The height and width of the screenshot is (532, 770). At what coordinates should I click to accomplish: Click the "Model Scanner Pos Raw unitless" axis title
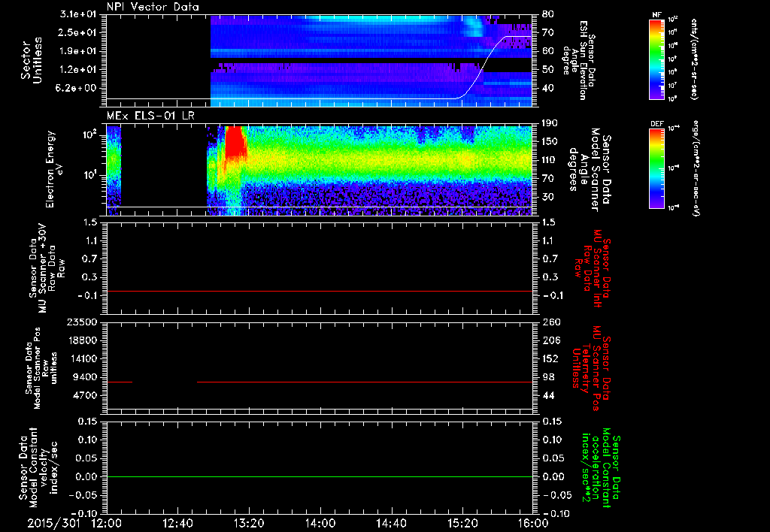pos(45,368)
